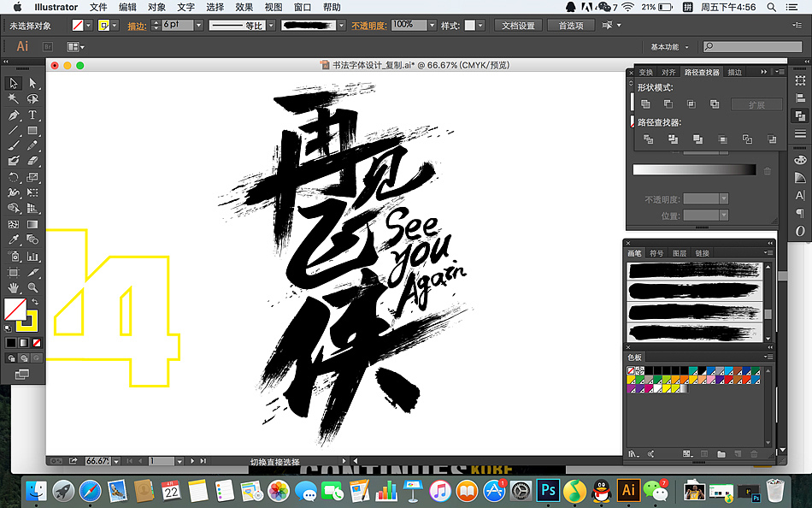Screen dimensions: 812x508
Task: Click the Unite shape mode icon in Pathfinder
Action: click(x=646, y=104)
